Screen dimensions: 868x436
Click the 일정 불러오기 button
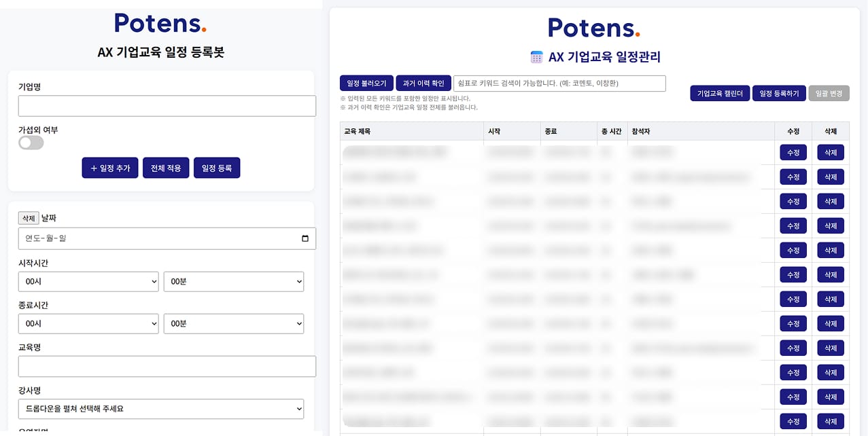tap(366, 84)
